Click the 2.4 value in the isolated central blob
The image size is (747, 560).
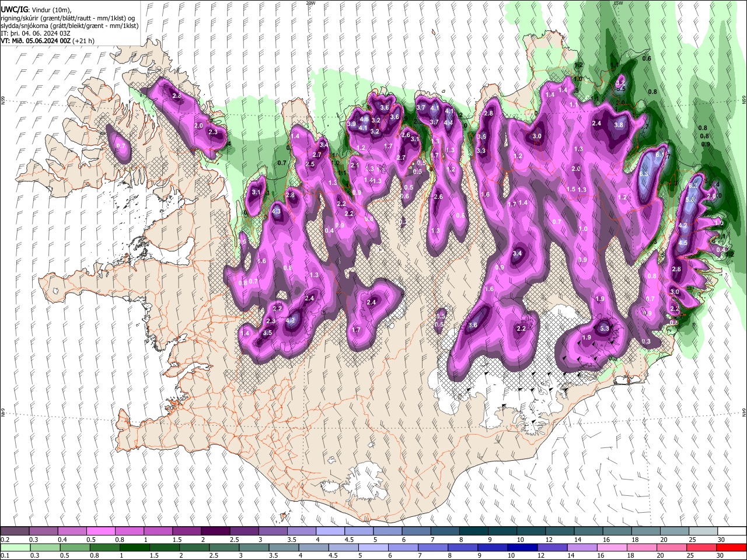[372, 302]
